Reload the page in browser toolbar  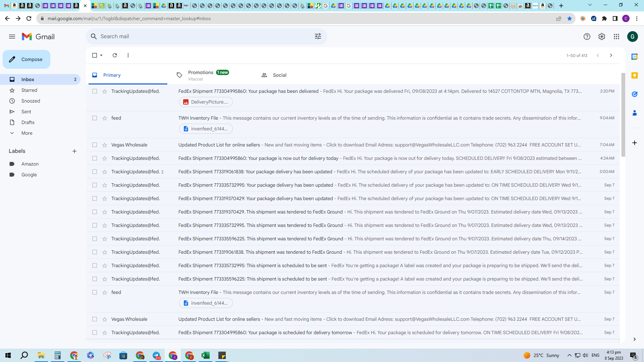click(29, 18)
